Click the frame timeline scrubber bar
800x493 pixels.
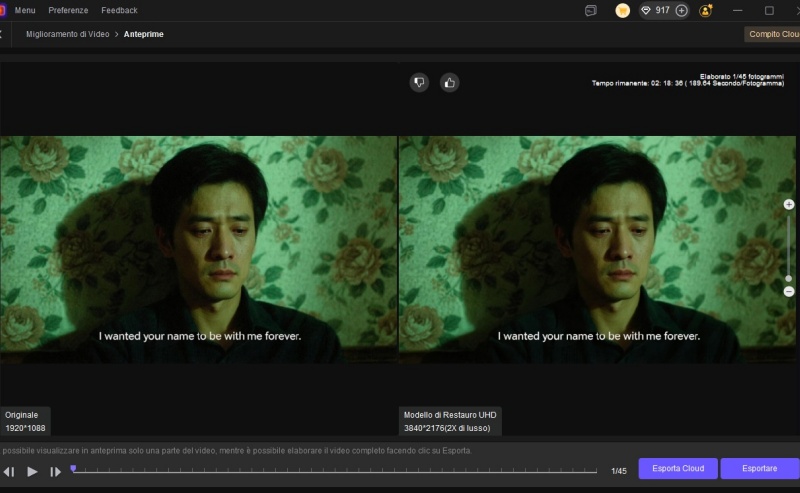pos(335,469)
